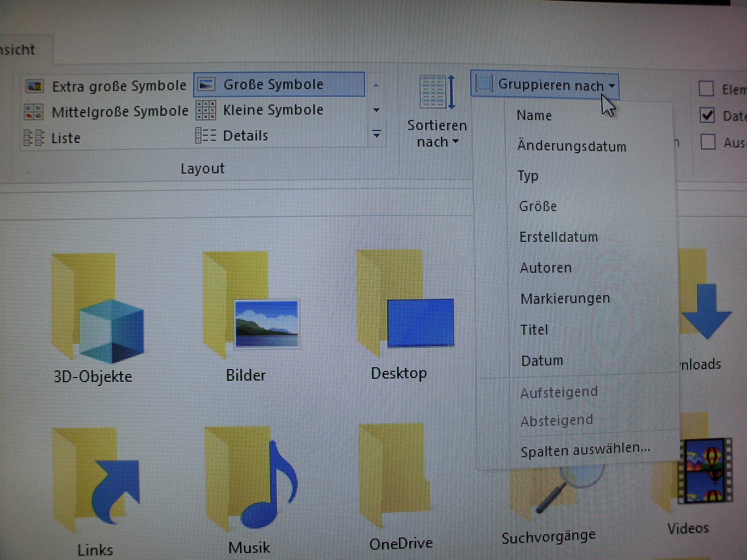Viewport: 747px width, 560px height.
Task: Expand the layout gallery more arrow
Action: coord(376,134)
